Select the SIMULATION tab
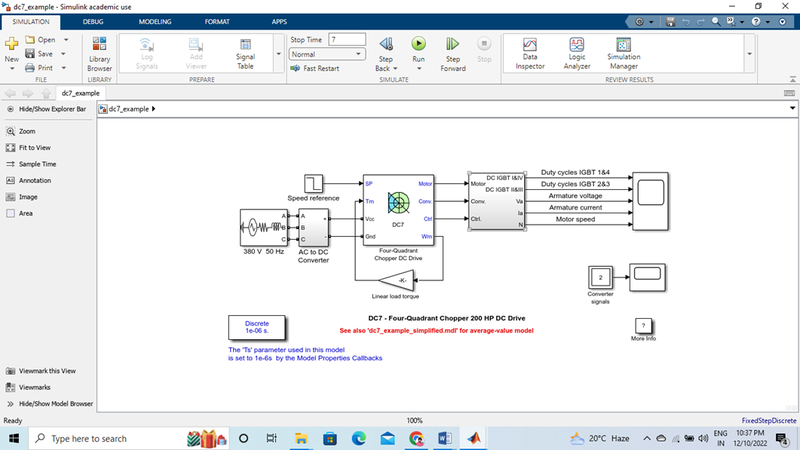Viewport: 800px width, 450px height. tap(31, 22)
